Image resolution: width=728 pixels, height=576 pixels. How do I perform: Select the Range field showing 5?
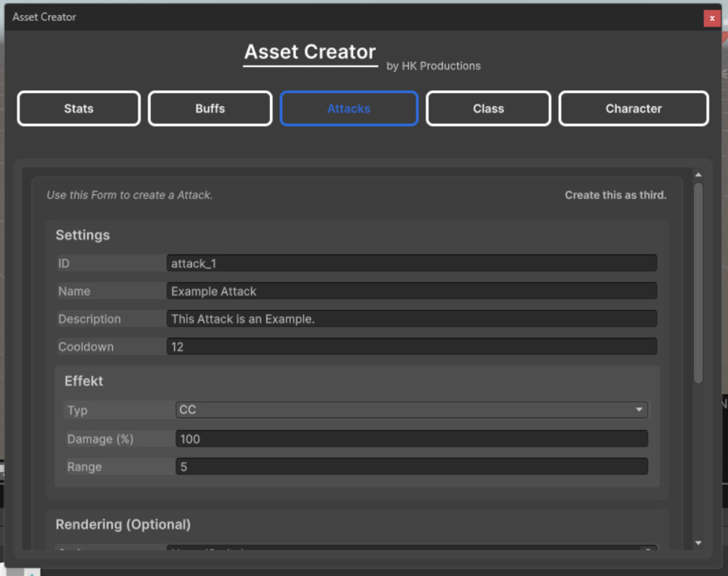411,466
